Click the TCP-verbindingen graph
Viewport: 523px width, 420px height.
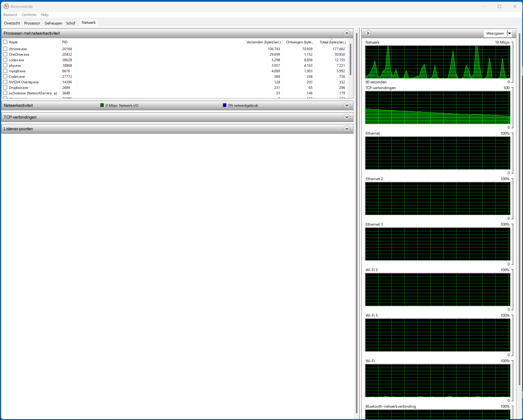(x=438, y=107)
